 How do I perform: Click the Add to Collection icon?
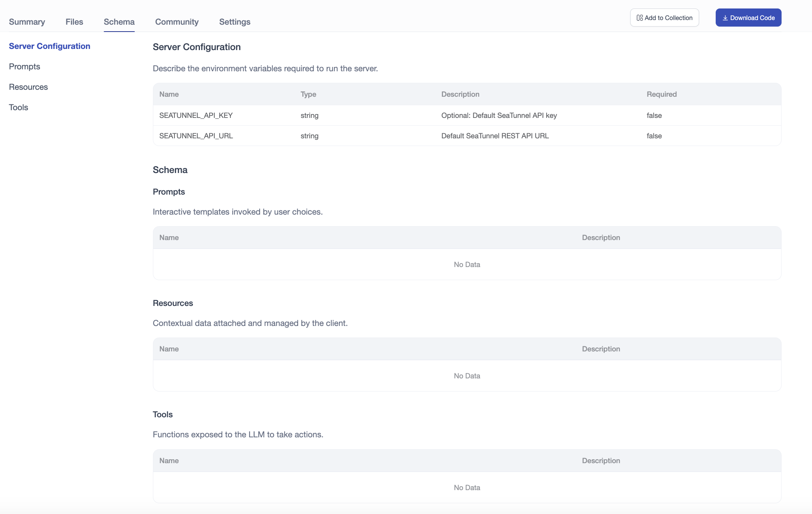tap(639, 18)
